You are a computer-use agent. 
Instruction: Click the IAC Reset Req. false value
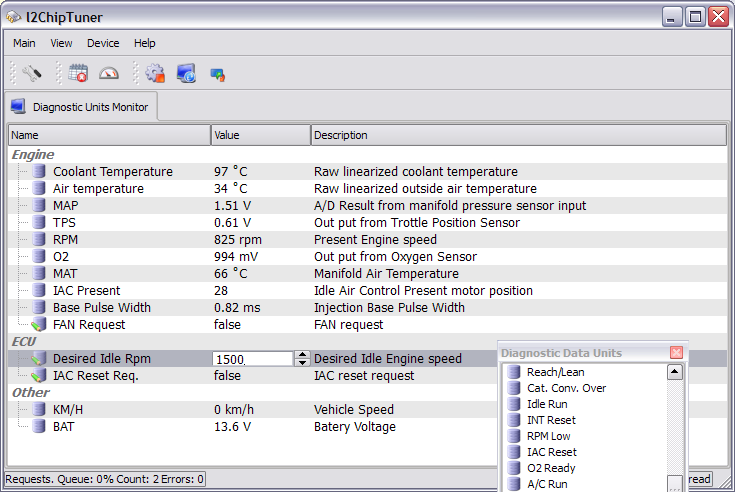pos(227,375)
